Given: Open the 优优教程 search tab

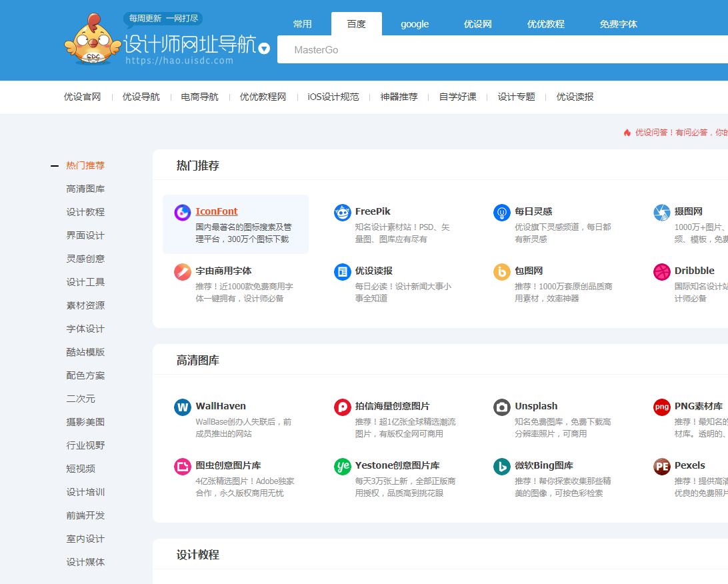Looking at the screenshot, I should [546, 24].
